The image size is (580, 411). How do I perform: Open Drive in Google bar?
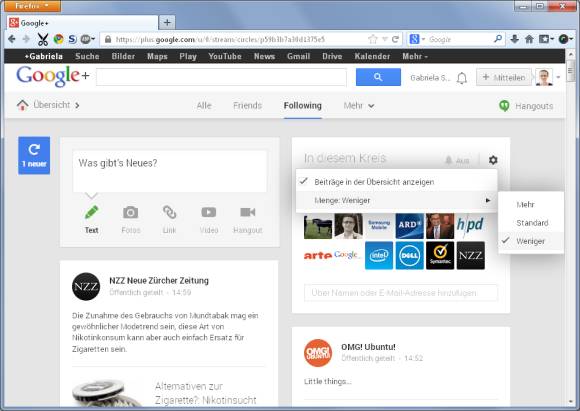[x=332, y=56]
